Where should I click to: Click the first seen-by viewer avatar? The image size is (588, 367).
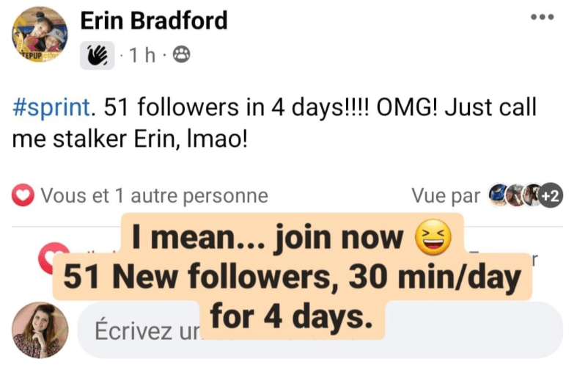coord(500,195)
